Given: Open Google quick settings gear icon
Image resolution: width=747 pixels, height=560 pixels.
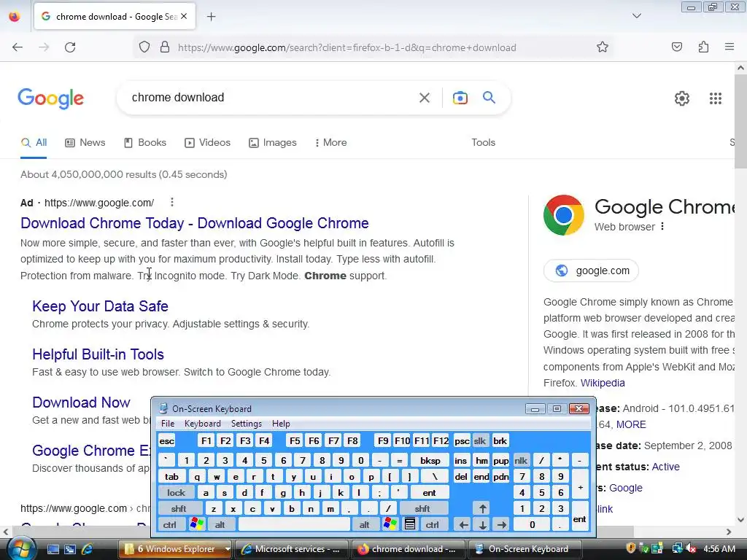Looking at the screenshot, I should coord(682,98).
